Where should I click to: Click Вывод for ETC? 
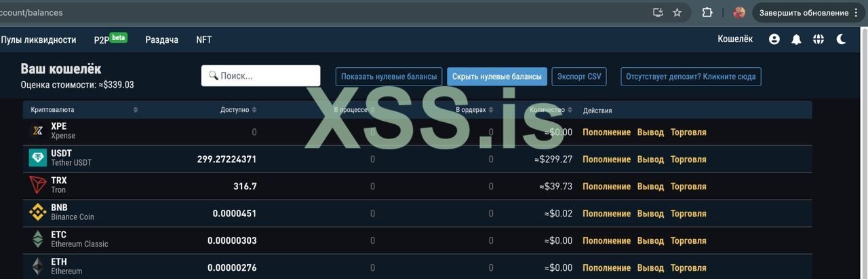(650, 240)
